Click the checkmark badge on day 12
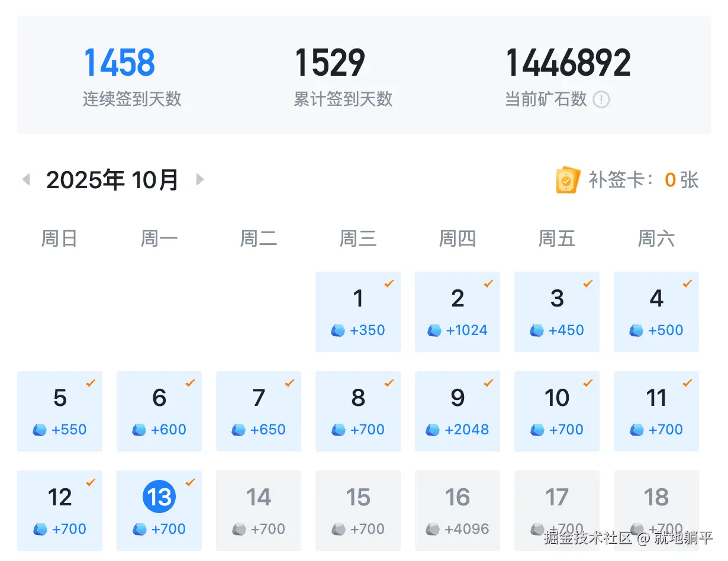Viewport: 728px width, 561px height. tap(90, 483)
